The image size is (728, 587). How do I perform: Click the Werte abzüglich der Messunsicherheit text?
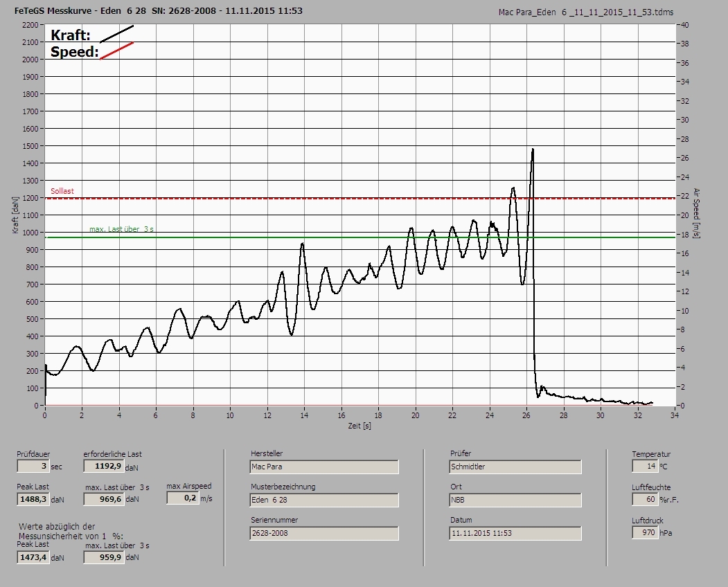pos(71,532)
